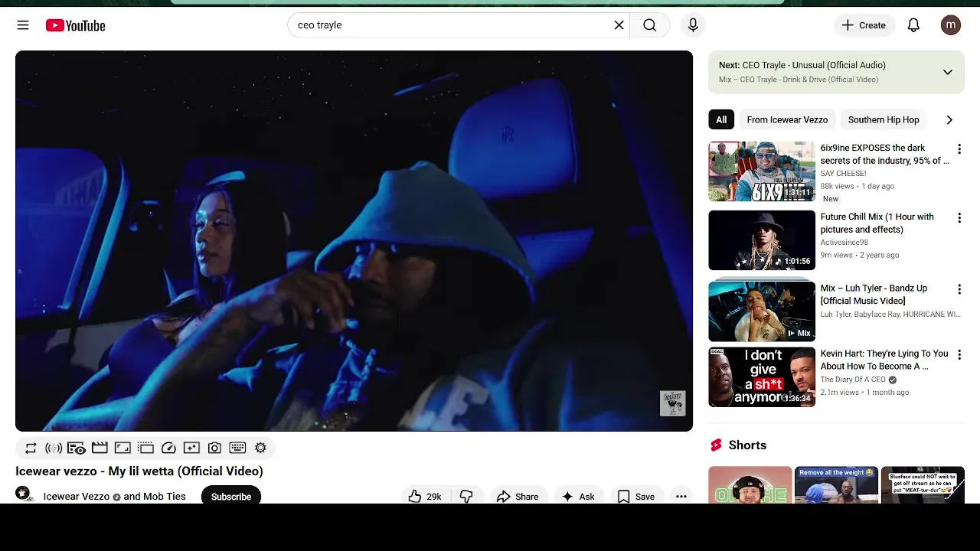Click the video filters sparkle icon
980x551 pixels.
tap(191, 448)
